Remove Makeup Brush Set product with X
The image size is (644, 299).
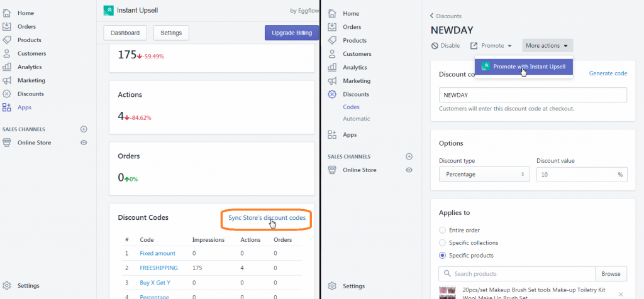[621, 294]
